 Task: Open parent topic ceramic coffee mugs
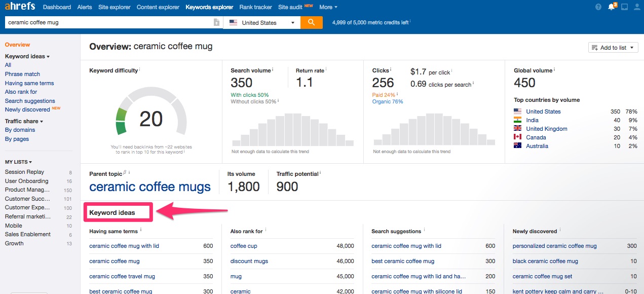pos(150,187)
